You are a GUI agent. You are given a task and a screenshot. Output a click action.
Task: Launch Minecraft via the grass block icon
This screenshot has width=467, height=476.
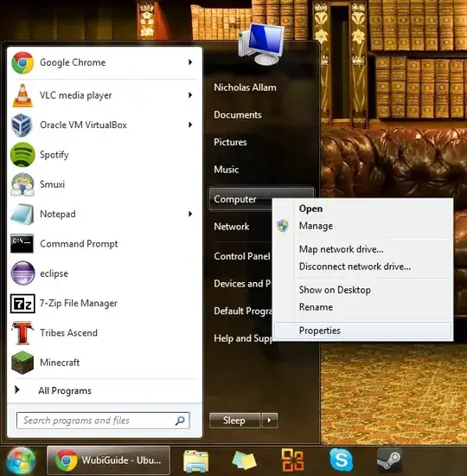coord(22,363)
